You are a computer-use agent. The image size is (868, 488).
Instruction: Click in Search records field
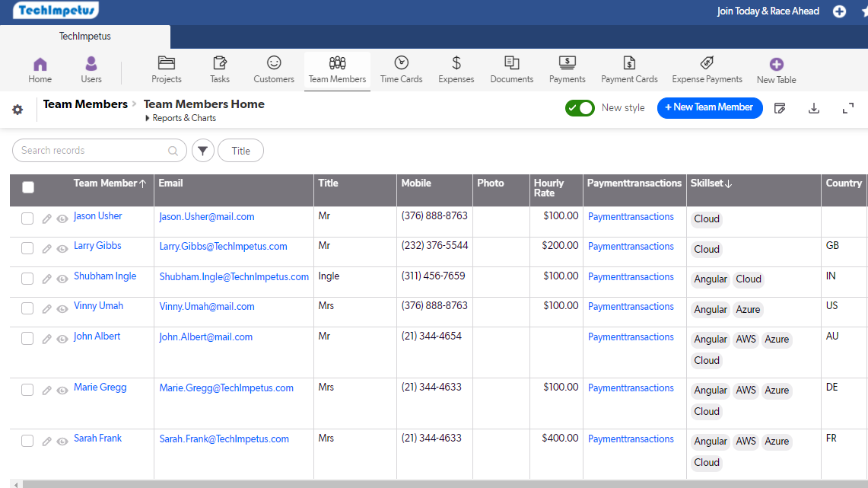point(100,151)
